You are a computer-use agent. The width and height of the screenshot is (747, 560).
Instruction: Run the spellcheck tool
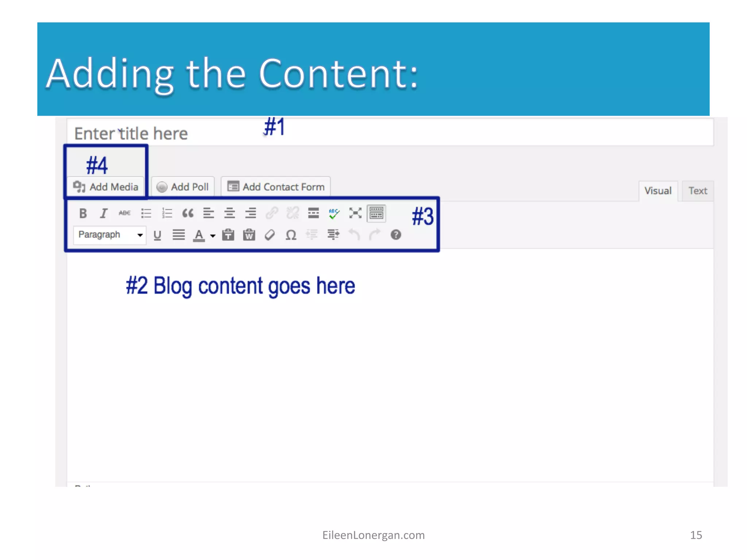[334, 213]
